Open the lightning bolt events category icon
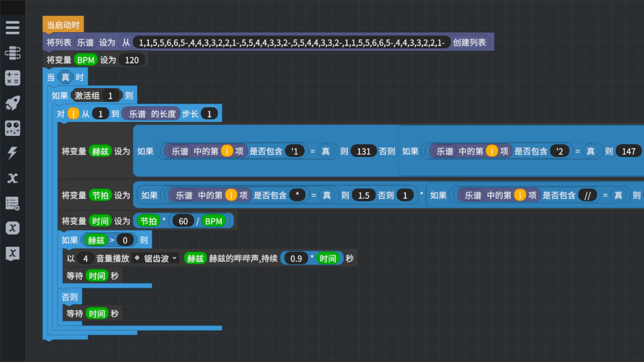 click(x=12, y=153)
